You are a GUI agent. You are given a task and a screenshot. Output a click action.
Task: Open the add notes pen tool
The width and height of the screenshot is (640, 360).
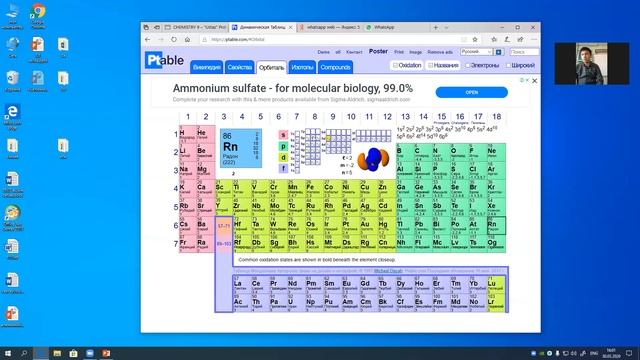point(507,40)
